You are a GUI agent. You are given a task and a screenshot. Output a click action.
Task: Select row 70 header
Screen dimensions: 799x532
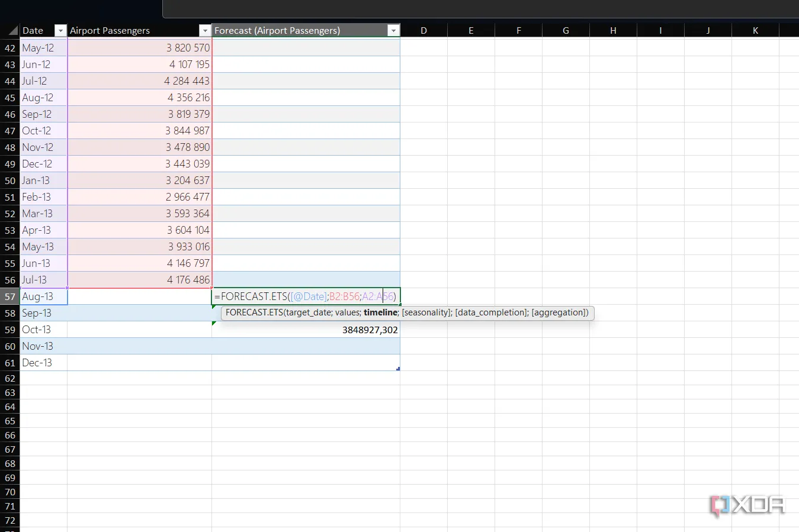10,492
